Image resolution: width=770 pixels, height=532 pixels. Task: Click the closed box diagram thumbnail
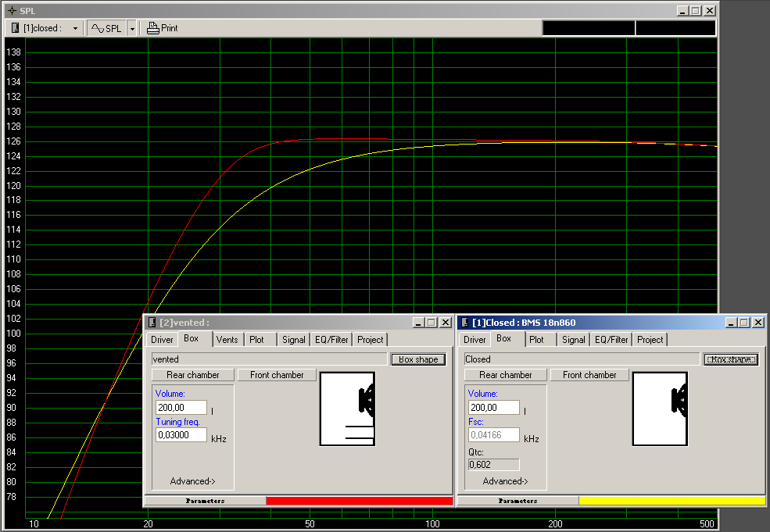tap(661, 409)
